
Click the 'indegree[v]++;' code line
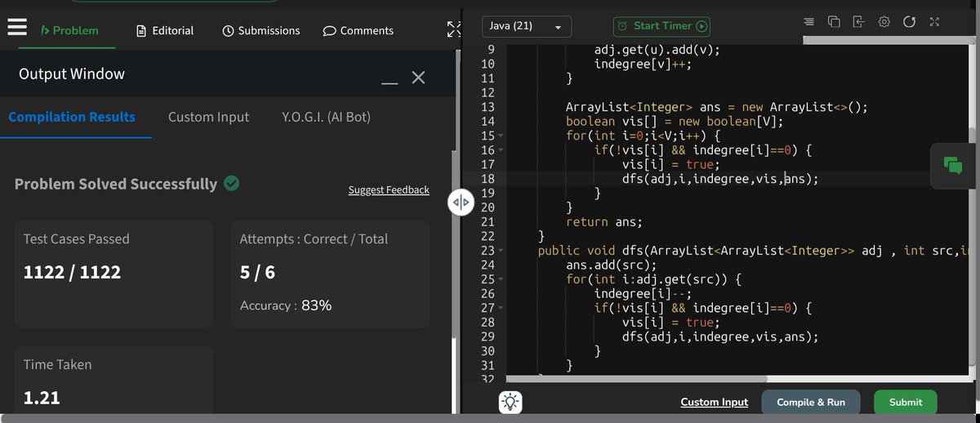643,65
